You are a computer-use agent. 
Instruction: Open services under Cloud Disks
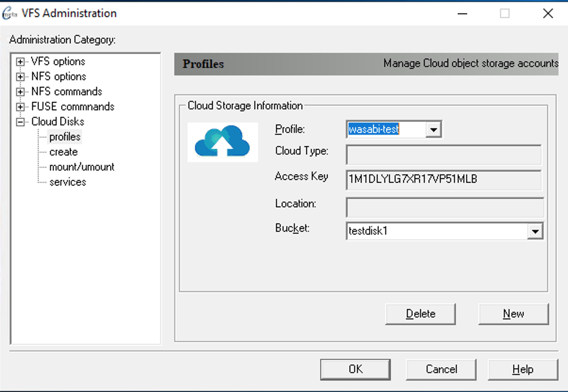tap(67, 182)
